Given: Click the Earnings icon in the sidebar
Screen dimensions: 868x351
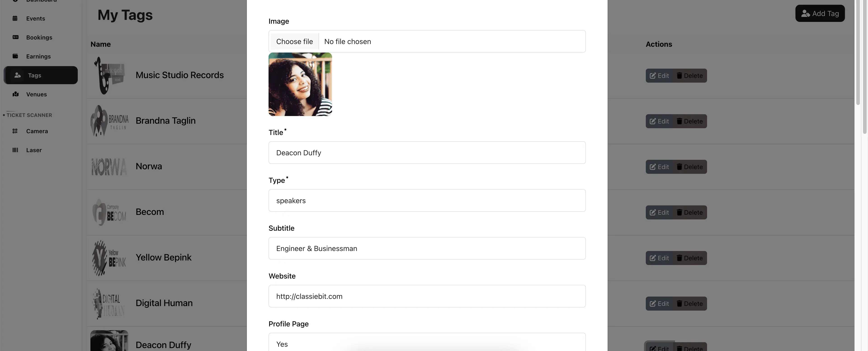Looking at the screenshot, I should point(16,56).
